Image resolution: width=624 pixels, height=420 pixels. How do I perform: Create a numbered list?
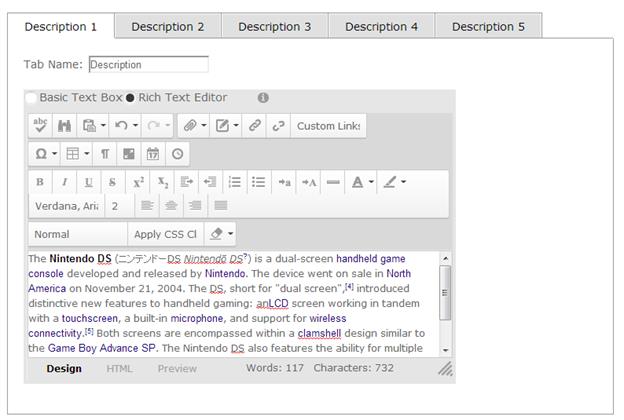[x=234, y=182]
